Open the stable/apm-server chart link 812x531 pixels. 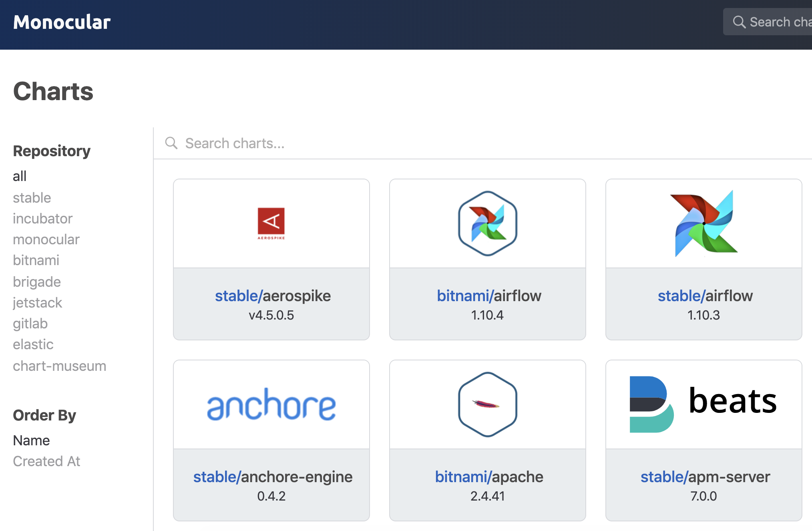click(x=705, y=477)
